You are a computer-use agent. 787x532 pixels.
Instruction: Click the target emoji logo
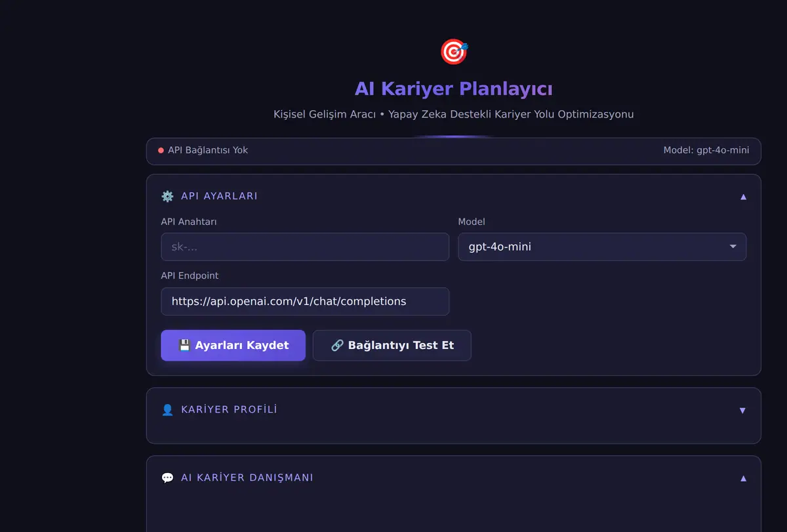[454, 52]
